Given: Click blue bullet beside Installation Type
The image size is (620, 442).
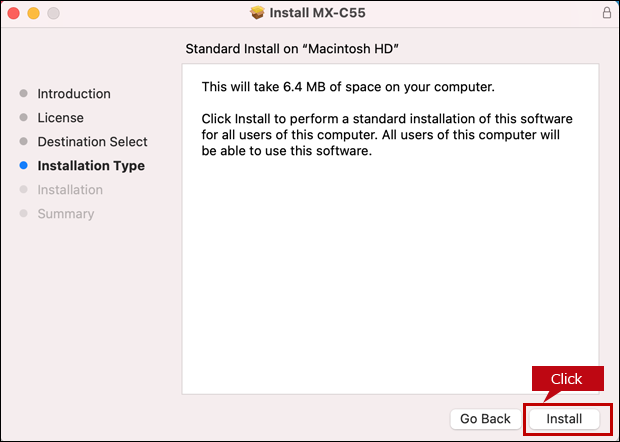Looking at the screenshot, I should click(x=24, y=166).
